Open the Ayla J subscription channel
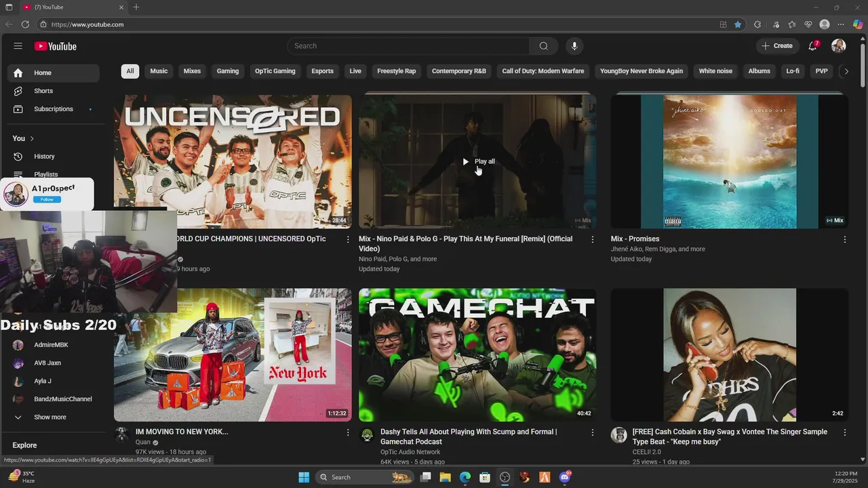 (x=43, y=381)
